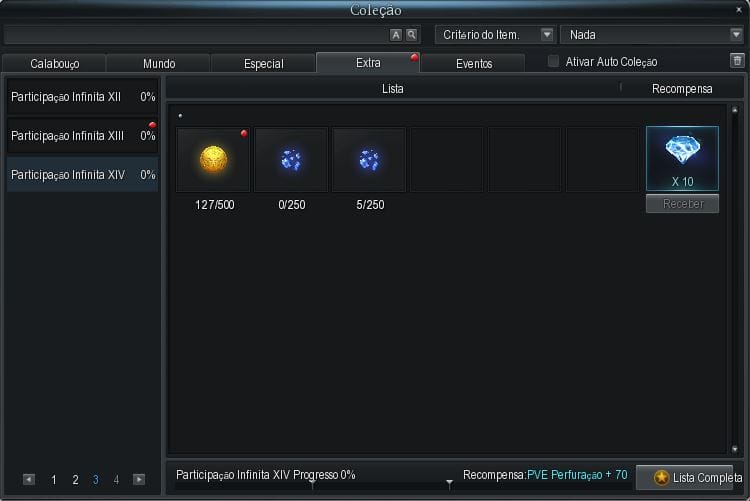Click the PVE Perfuração + 70 reward text
Image resolution: width=750 pixels, height=501 pixels.
[x=577, y=475]
